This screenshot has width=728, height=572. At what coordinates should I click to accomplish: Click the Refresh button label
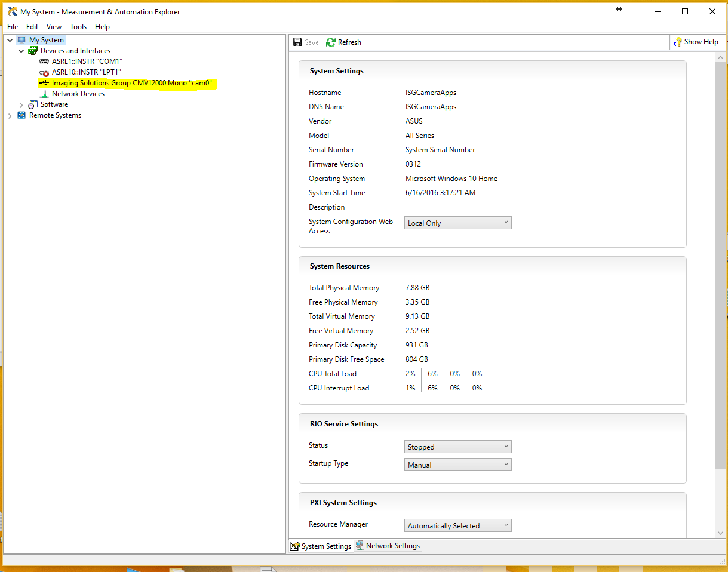(x=349, y=42)
